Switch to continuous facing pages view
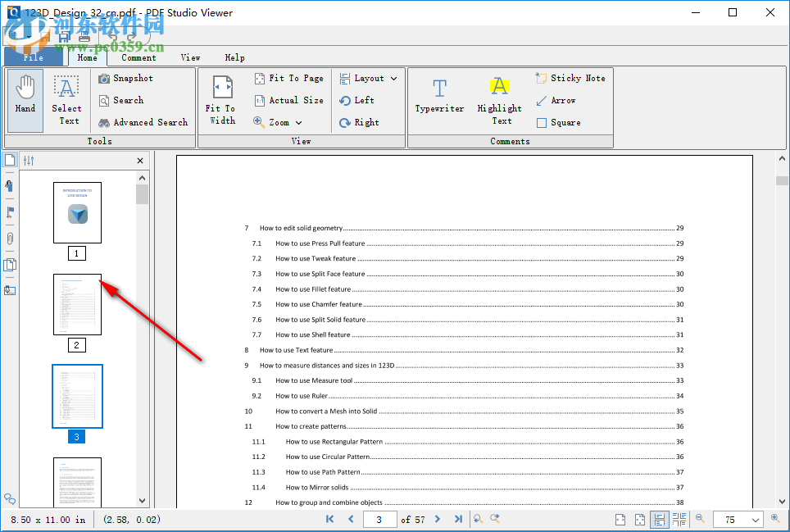 [x=679, y=519]
